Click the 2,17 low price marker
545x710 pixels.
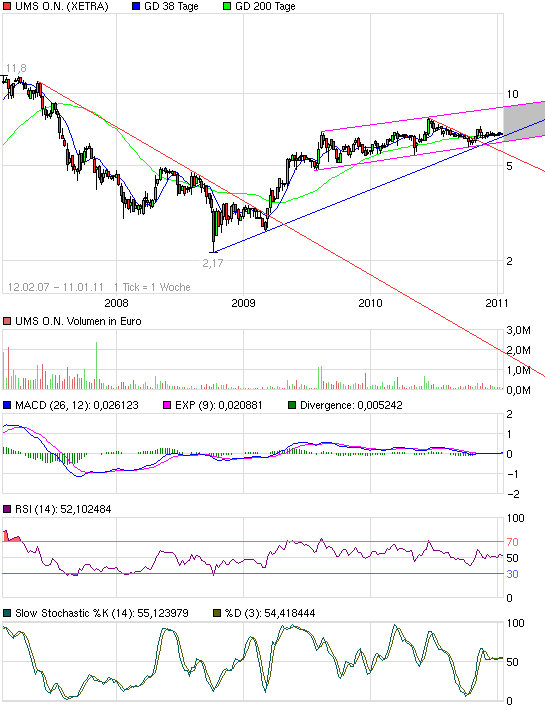[x=213, y=263]
